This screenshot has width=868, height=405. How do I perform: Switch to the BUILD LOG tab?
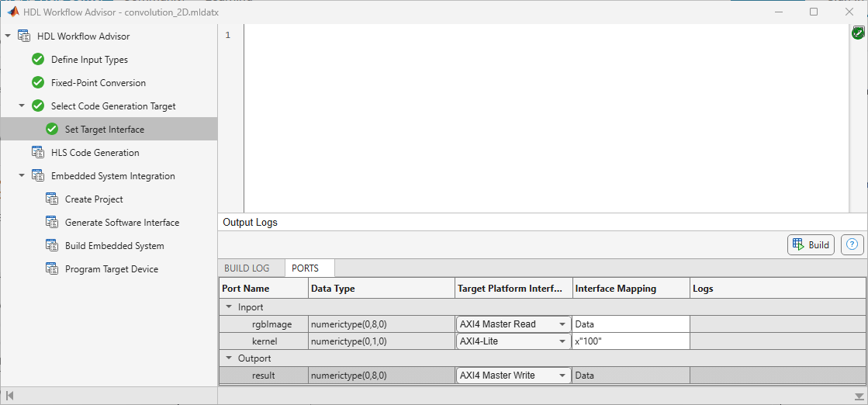[247, 268]
